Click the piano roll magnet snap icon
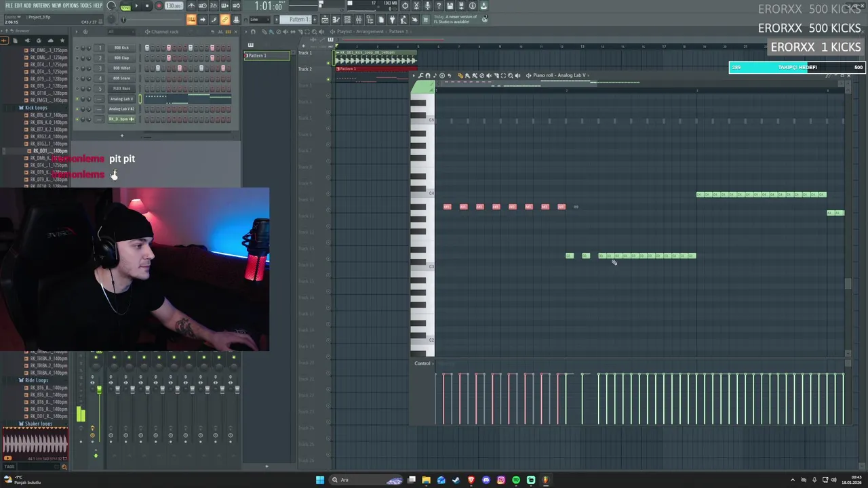The height and width of the screenshot is (488, 868). pyautogui.click(x=428, y=75)
